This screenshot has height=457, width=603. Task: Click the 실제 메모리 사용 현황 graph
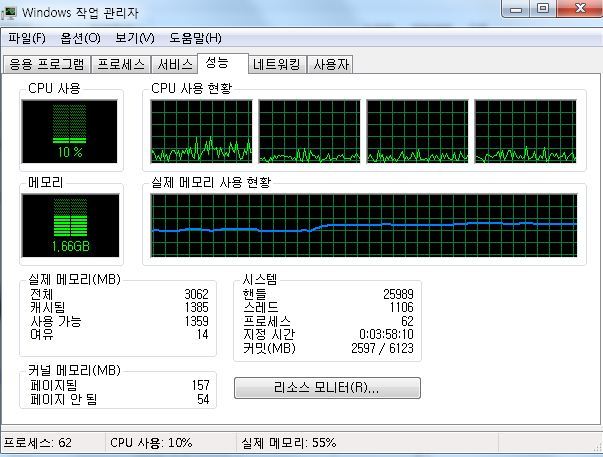[364, 225]
